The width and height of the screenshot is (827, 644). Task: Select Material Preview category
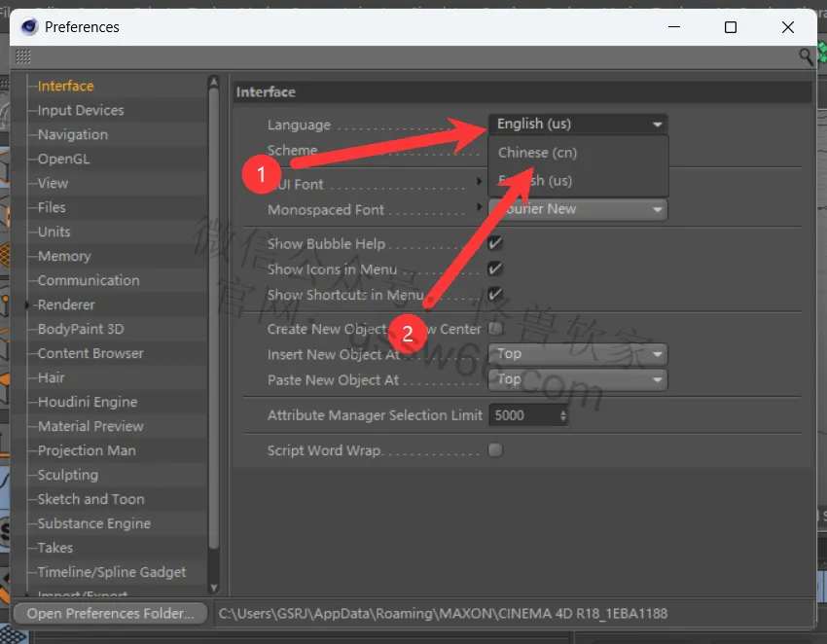(90, 426)
